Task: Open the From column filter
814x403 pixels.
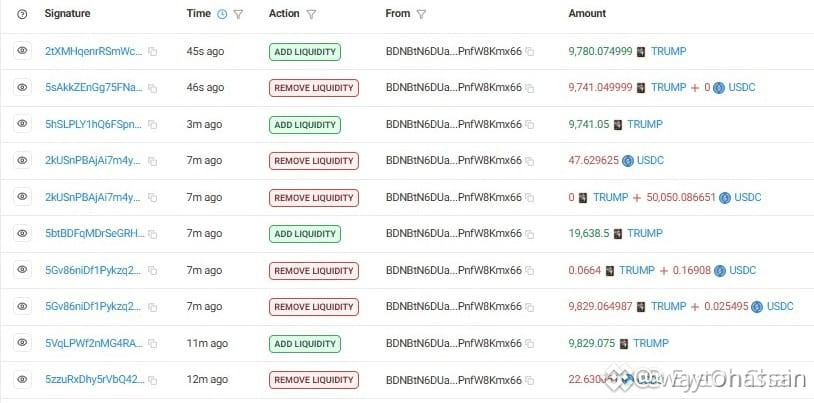Action: tap(421, 15)
